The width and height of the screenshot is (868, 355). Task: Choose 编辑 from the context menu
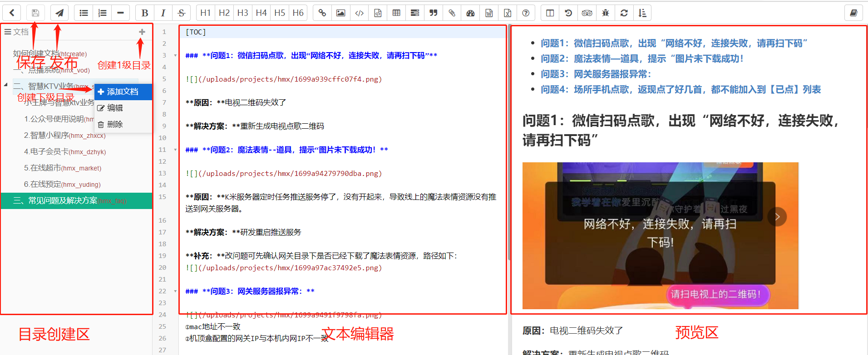coord(123,108)
